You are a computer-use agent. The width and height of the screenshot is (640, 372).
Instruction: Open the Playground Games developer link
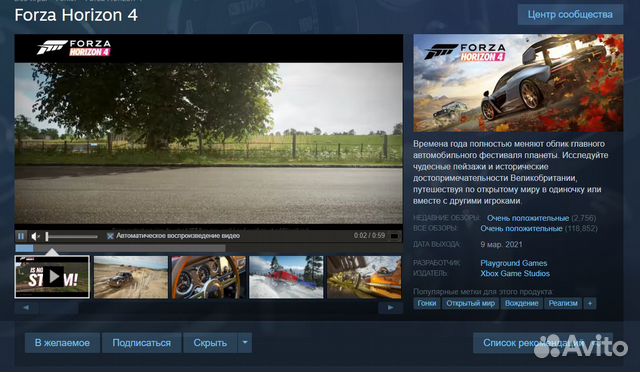coord(513,263)
